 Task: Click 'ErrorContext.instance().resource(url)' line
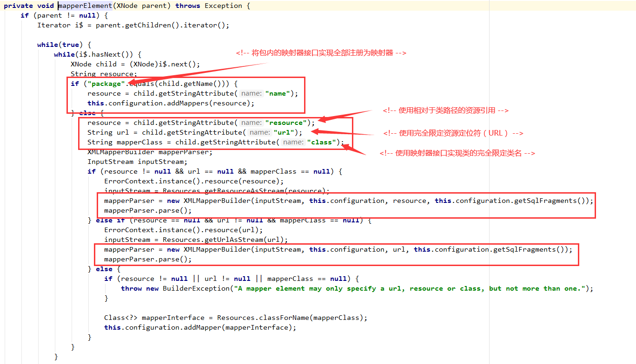(x=183, y=230)
